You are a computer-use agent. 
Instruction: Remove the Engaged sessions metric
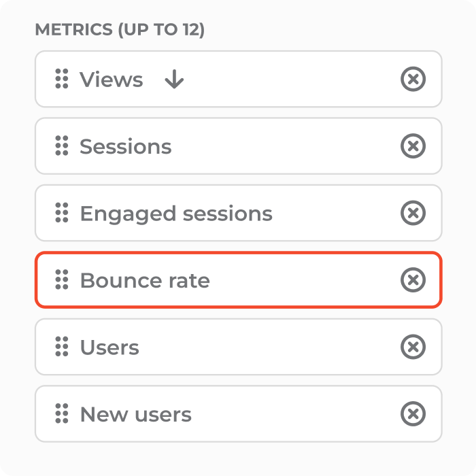[413, 213]
